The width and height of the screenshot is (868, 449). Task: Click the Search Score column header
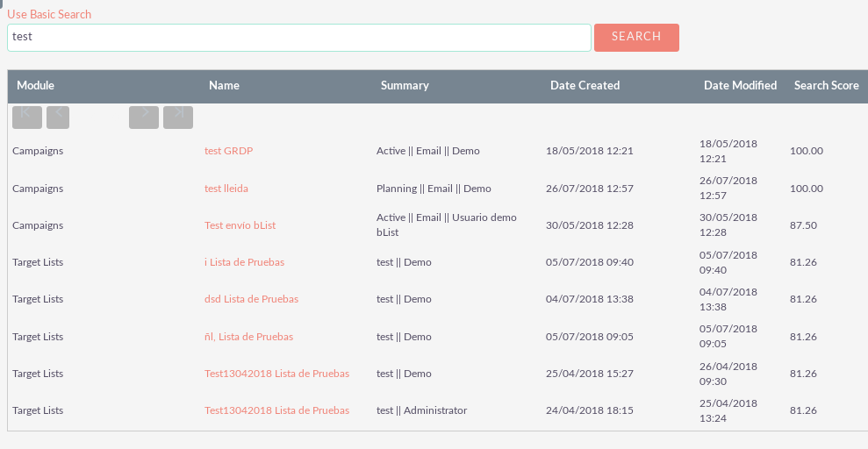tap(827, 86)
